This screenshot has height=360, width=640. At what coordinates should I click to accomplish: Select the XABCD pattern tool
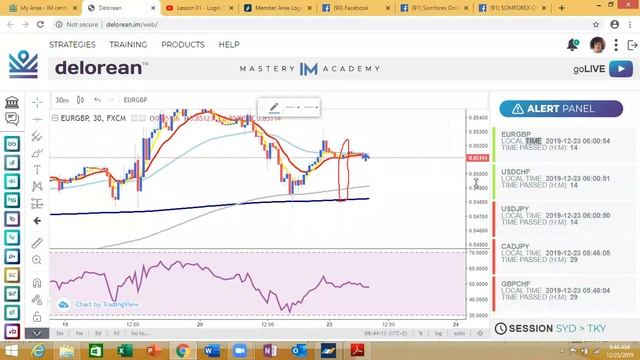[x=37, y=186]
